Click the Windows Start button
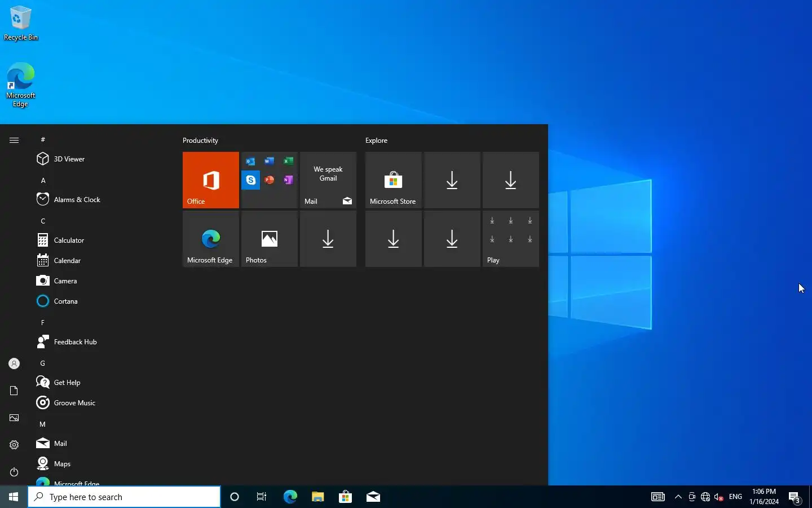This screenshot has width=812, height=508. tap(14, 497)
